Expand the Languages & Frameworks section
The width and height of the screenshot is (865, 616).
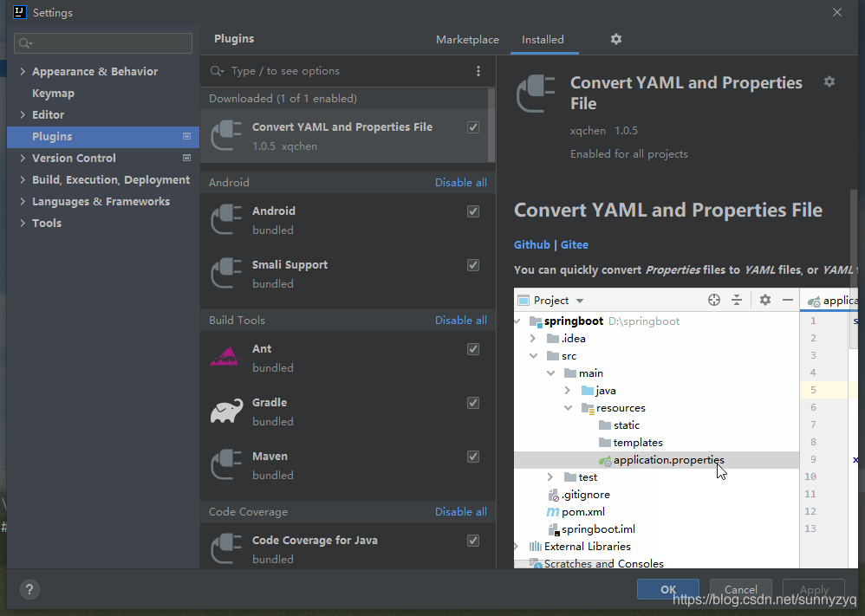point(23,202)
